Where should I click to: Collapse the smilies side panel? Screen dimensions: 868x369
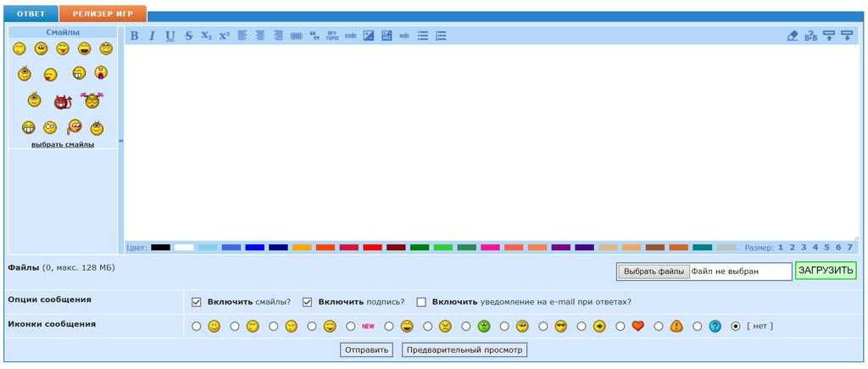(x=120, y=141)
